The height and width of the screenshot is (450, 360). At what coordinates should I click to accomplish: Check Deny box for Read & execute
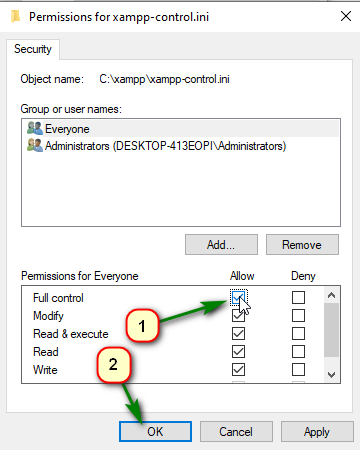pos(298,333)
